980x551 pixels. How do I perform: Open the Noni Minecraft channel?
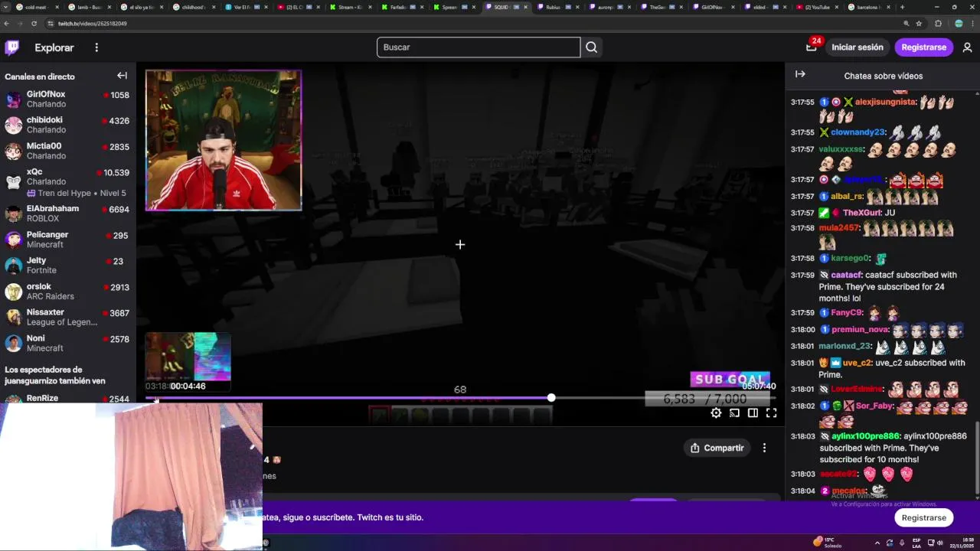68,344
